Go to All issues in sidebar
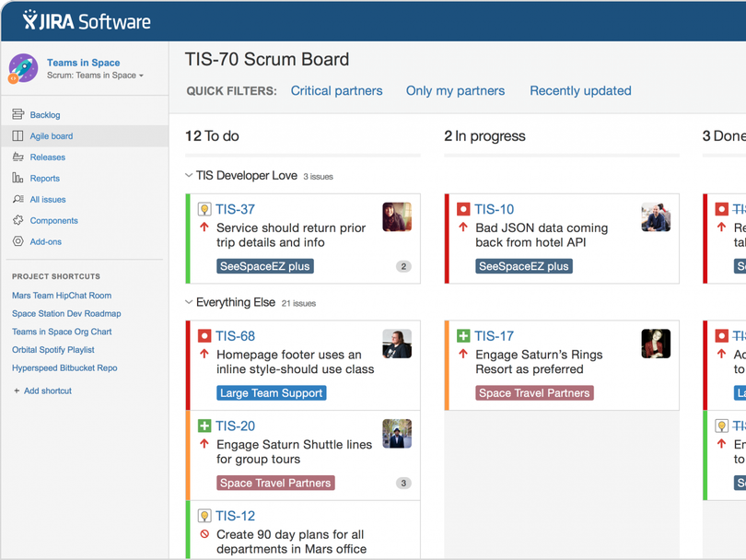The width and height of the screenshot is (746, 560). tap(48, 200)
